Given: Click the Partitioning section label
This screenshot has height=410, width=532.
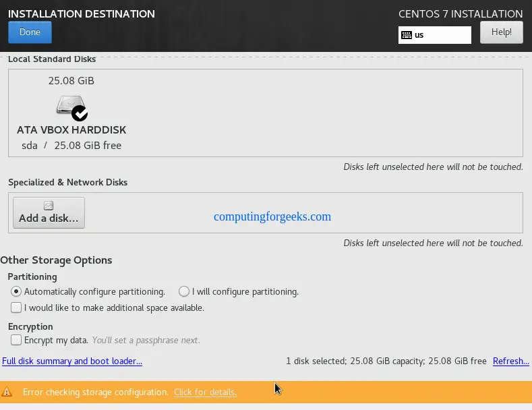Looking at the screenshot, I should 32,277.
